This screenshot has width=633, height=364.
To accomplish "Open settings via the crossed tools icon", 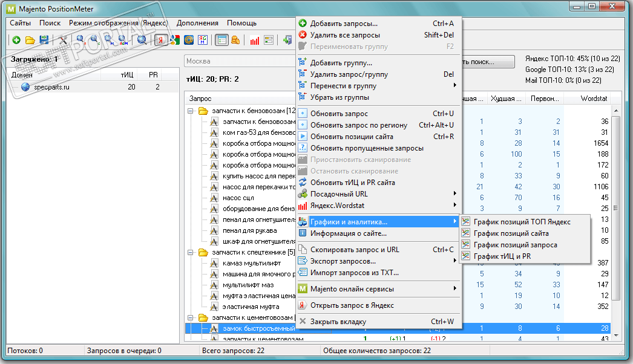I will tap(63, 40).
